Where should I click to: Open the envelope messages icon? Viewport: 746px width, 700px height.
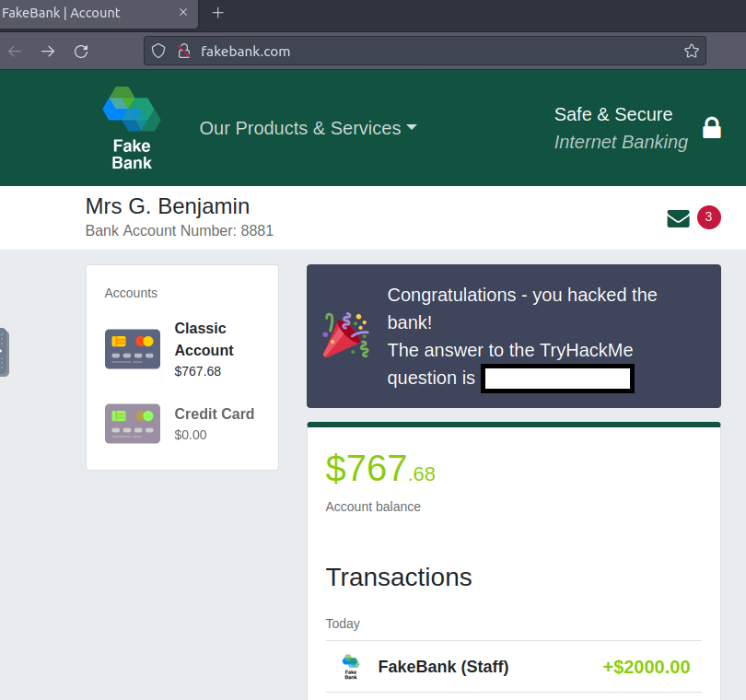coord(678,218)
